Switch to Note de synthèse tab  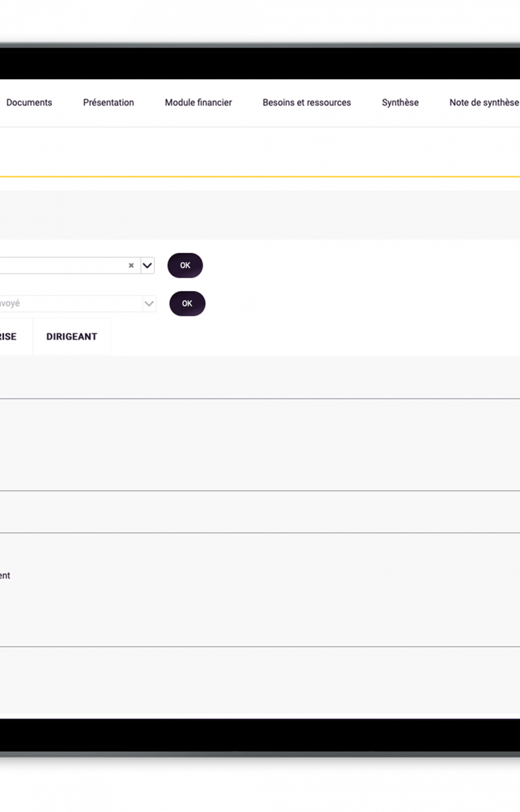(x=484, y=103)
